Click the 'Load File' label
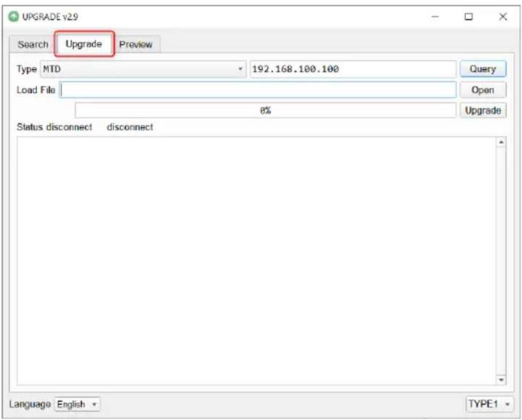 coord(36,90)
